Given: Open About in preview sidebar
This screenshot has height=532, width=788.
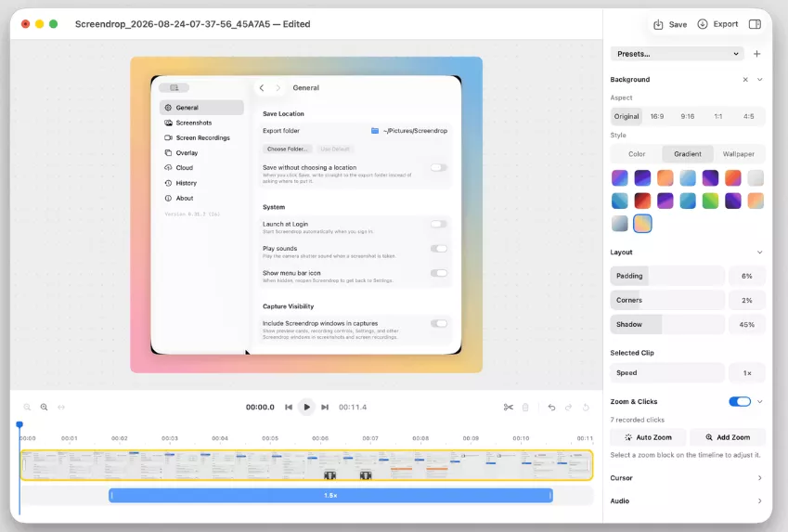Looking at the screenshot, I should pos(201,198).
